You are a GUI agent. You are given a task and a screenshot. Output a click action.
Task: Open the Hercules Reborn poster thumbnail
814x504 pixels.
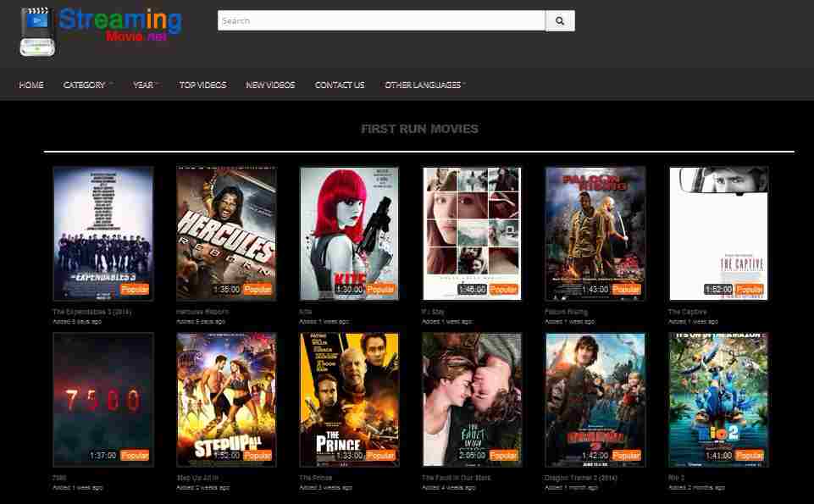pyautogui.click(x=226, y=234)
